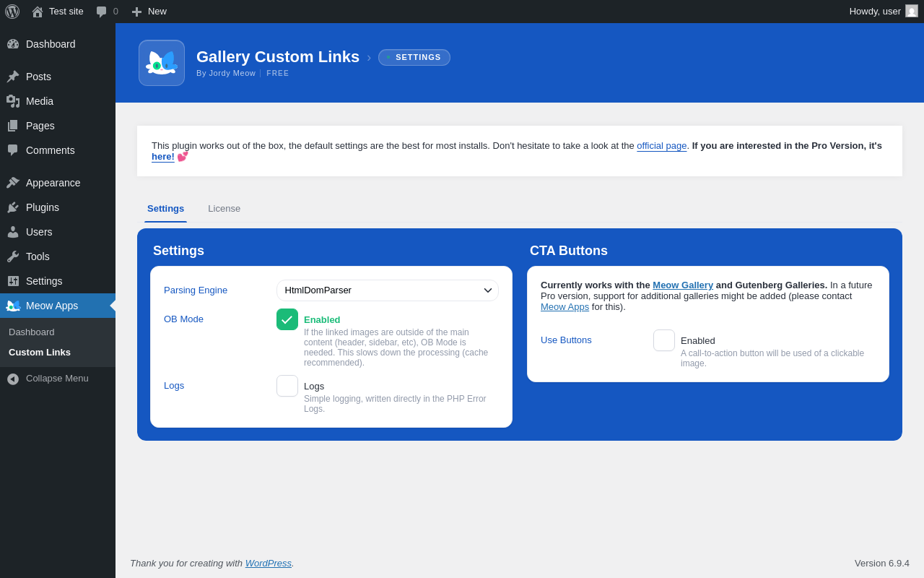The image size is (924, 578).
Task: Open the Meow Apps contact link
Action: (x=565, y=307)
